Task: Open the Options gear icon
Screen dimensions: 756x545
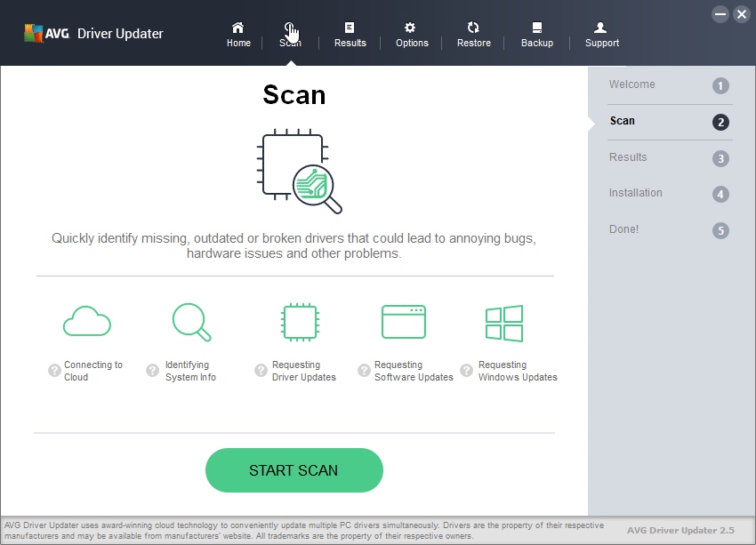Action: (x=410, y=28)
